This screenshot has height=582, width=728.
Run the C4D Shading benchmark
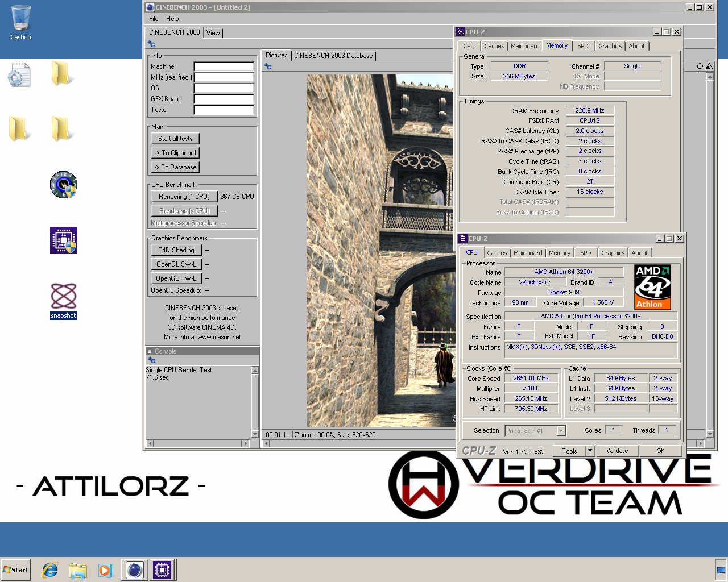[x=176, y=250]
